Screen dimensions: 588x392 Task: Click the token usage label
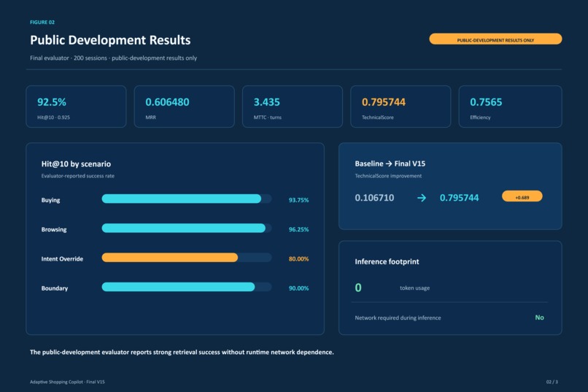tap(415, 288)
